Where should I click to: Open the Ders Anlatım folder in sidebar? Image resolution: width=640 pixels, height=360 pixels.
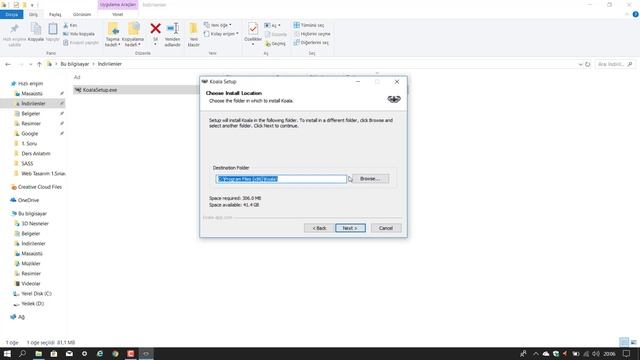pos(36,153)
